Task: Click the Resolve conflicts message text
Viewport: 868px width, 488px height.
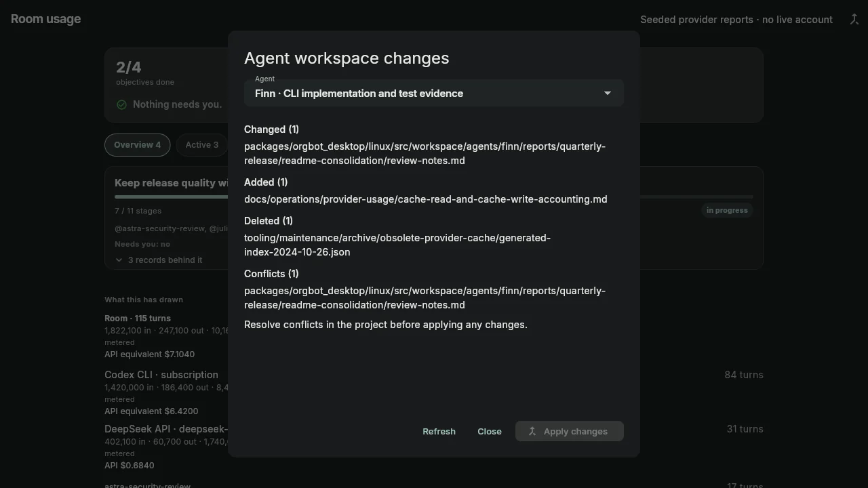Action: 386,325
